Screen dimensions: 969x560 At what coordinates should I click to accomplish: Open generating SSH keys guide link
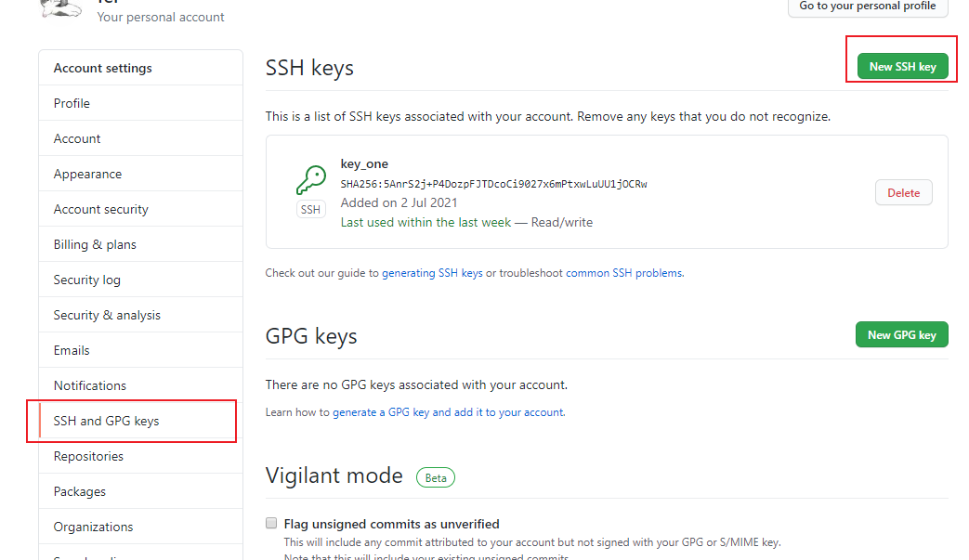click(432, 273)
